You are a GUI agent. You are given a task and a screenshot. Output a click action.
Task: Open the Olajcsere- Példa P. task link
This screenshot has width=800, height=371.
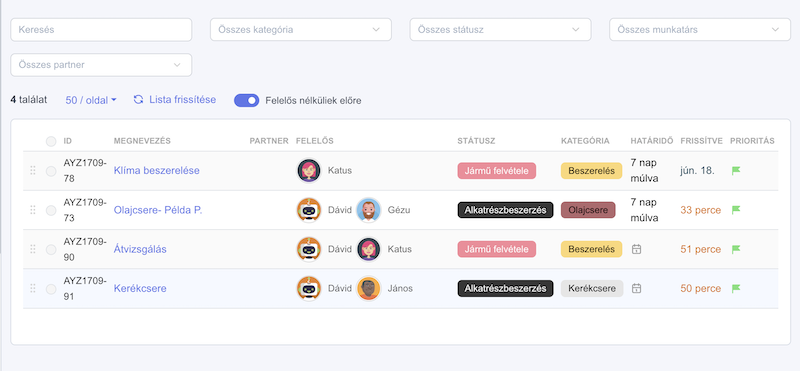click(x=158, y=210)
